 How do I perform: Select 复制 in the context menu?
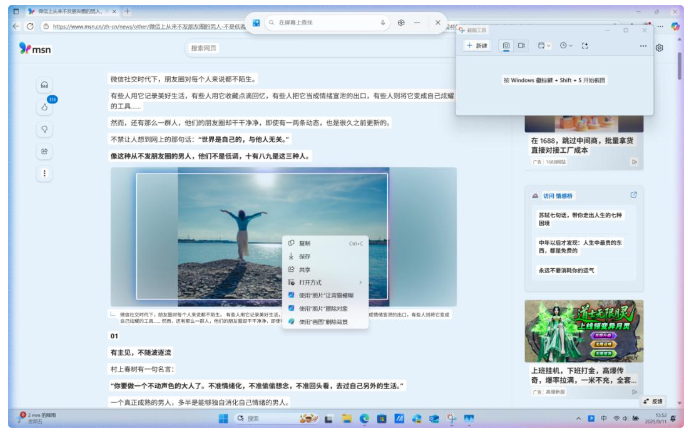pos(325,243)
